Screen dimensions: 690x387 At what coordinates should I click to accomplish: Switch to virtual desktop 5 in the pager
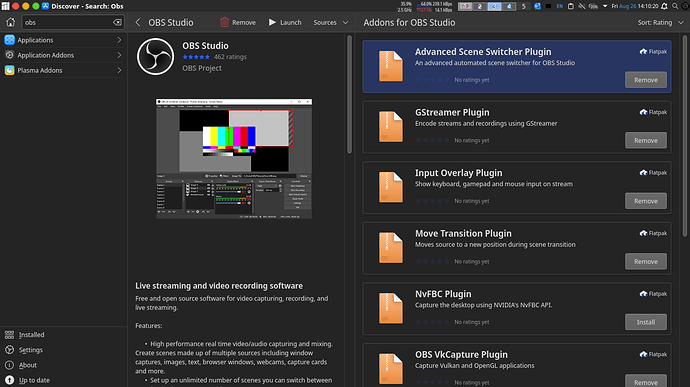click(x=523, y=6)
